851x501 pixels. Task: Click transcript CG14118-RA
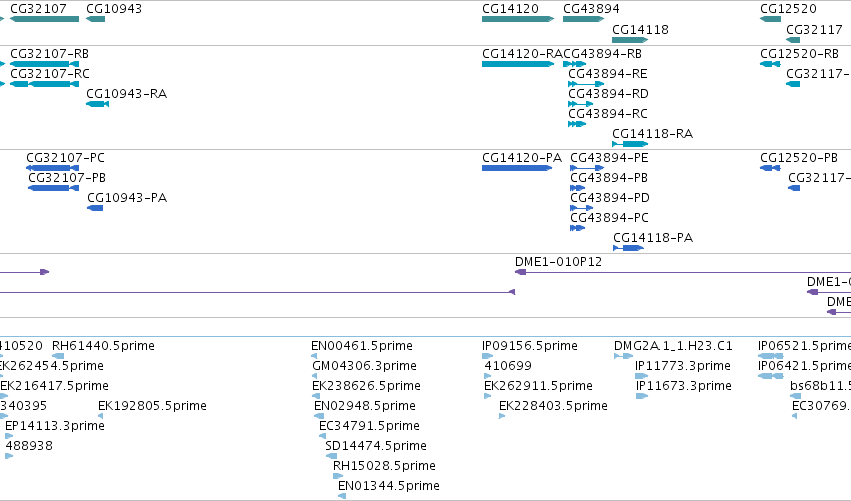630,144
